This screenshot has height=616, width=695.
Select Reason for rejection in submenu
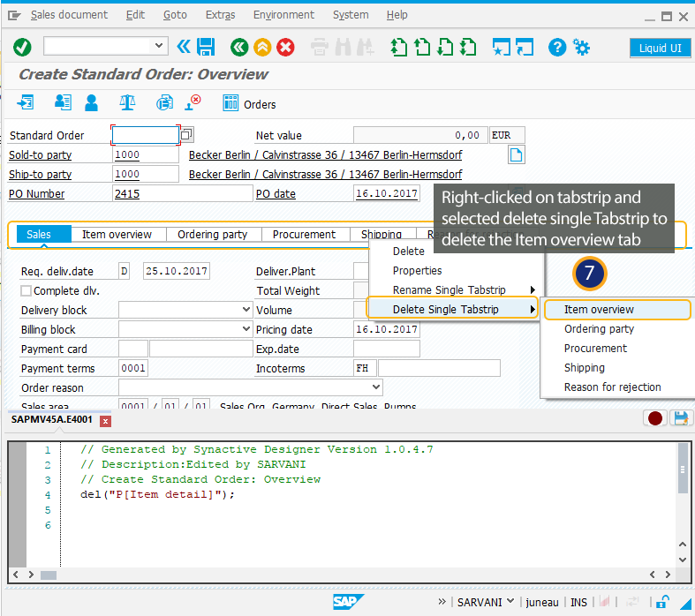tap(613, 387)
